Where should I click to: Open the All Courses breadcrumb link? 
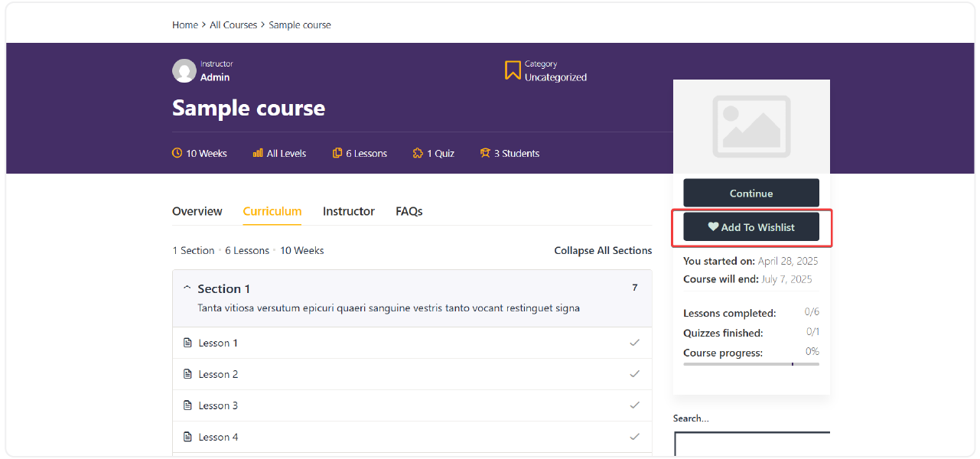click(233, 24)
